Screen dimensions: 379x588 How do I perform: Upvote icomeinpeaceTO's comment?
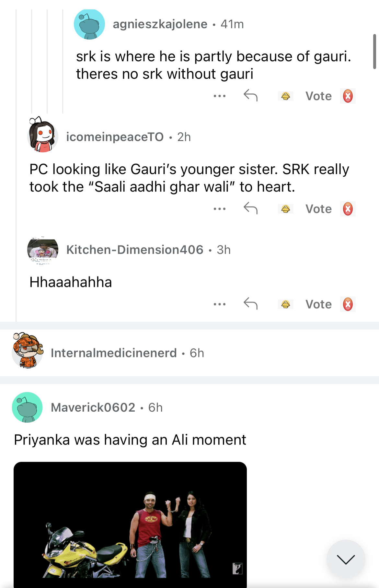(285, 209)
